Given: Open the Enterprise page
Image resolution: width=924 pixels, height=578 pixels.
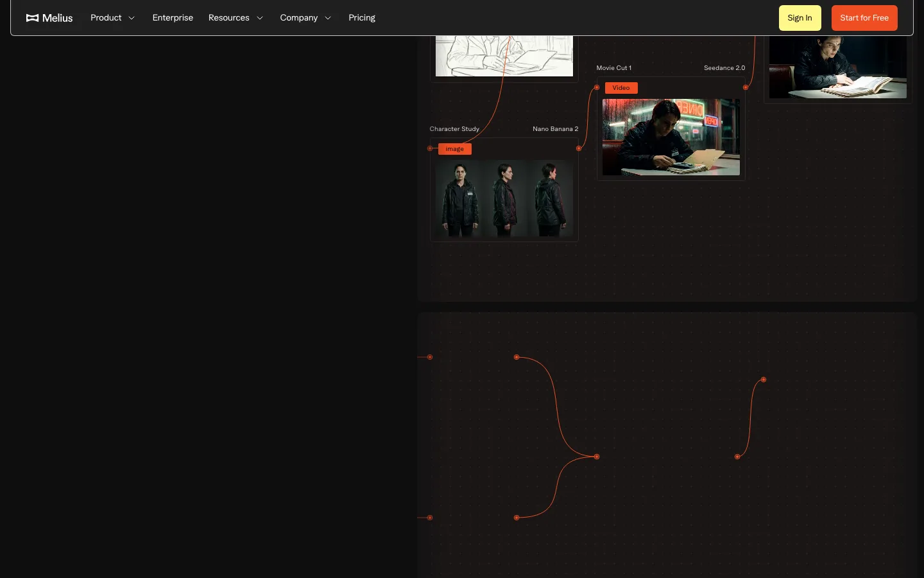Looking at the screenshot, I should pyautogui.click(x=173, y=18).
